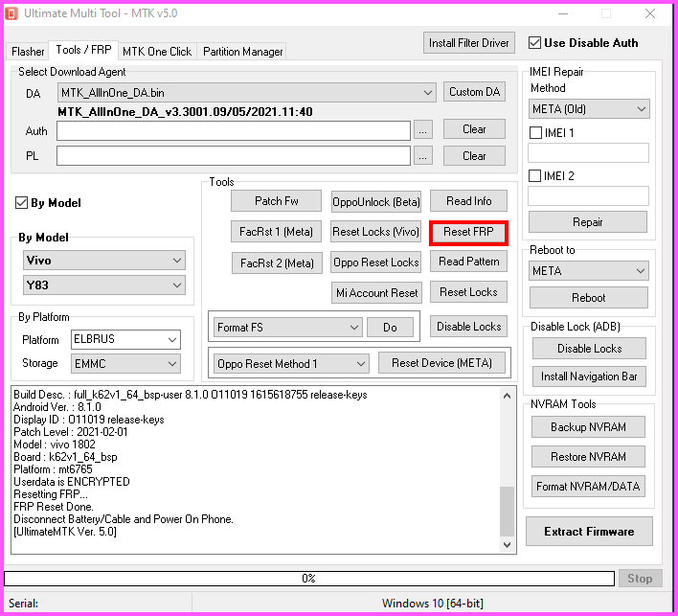
Task: Click the Read Info button
Action: pos(468,201)
